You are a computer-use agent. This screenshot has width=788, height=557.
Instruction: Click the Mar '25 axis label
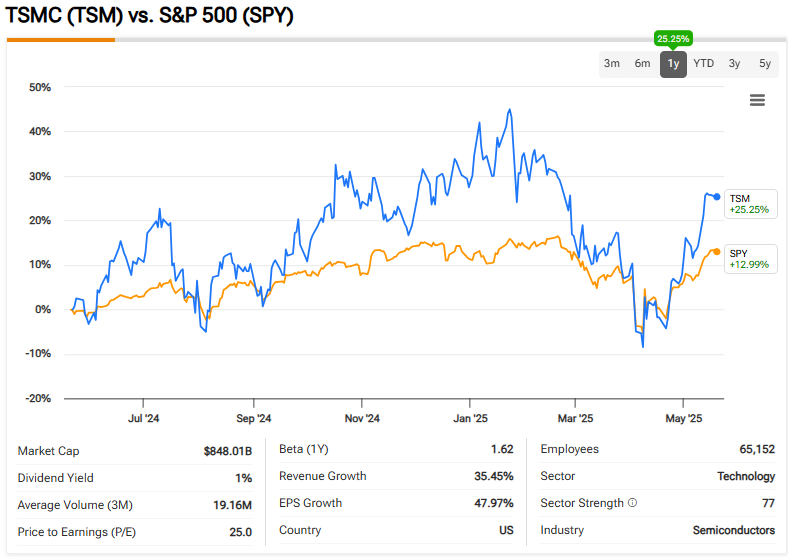pyautogui.click(x=575, y=418)
